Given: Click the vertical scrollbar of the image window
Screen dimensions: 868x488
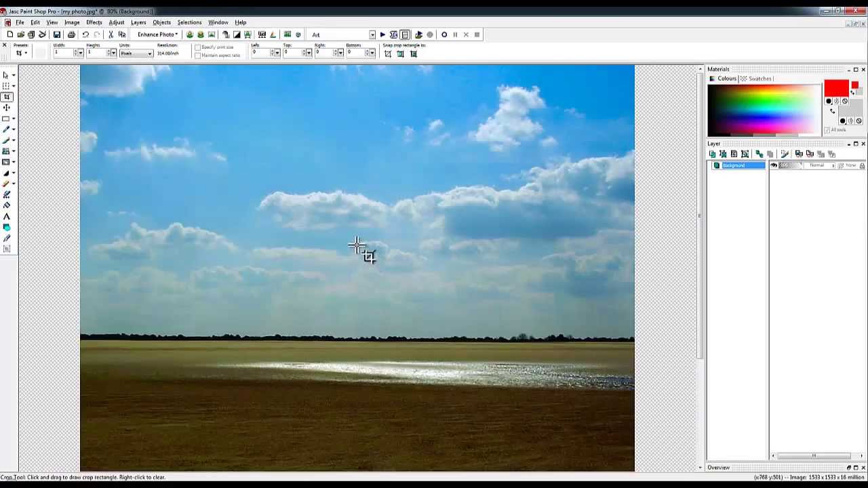Looking at the screenshot, I should click(701, 268).
